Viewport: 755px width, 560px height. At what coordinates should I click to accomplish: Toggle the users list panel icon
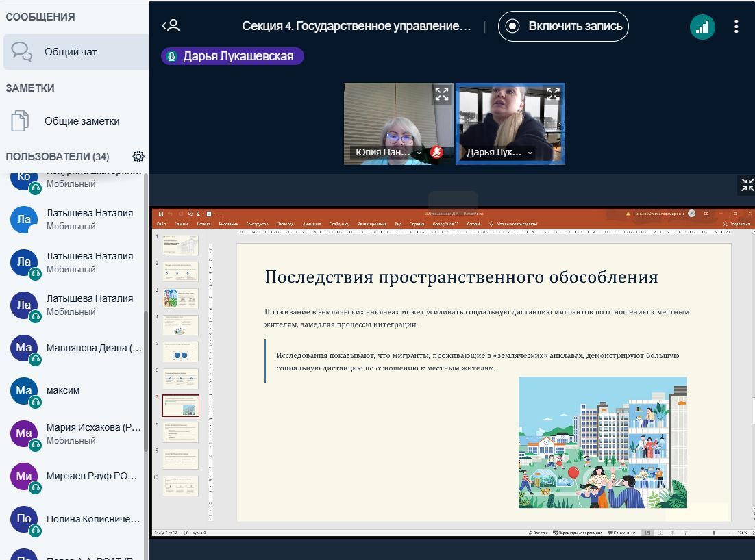(x=171, y=25)
